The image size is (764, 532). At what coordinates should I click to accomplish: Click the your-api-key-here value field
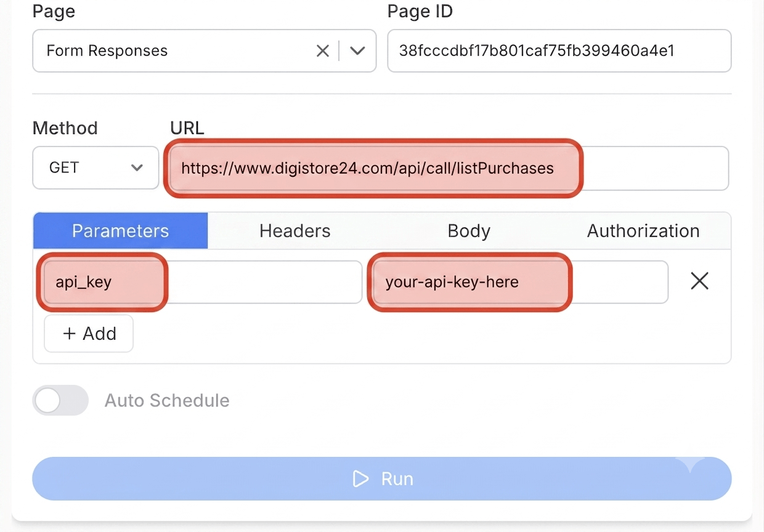[520, 282]
